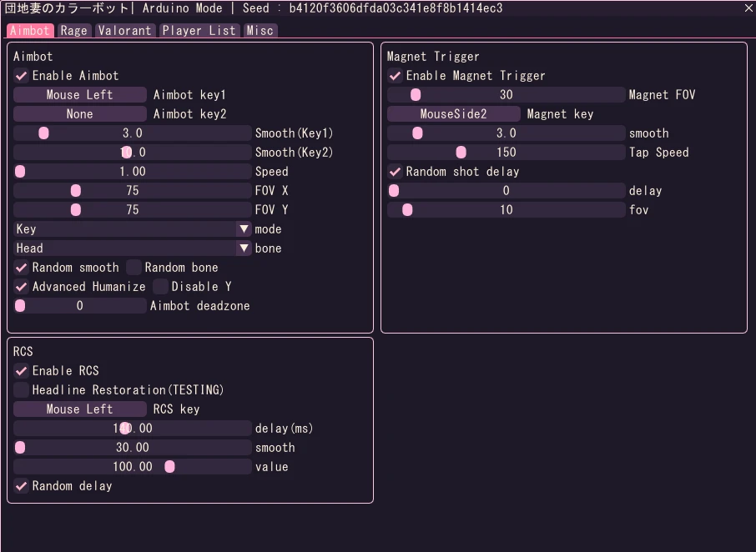Click the Speed slider
756x552 pixels.
click(x=133, y=172)
